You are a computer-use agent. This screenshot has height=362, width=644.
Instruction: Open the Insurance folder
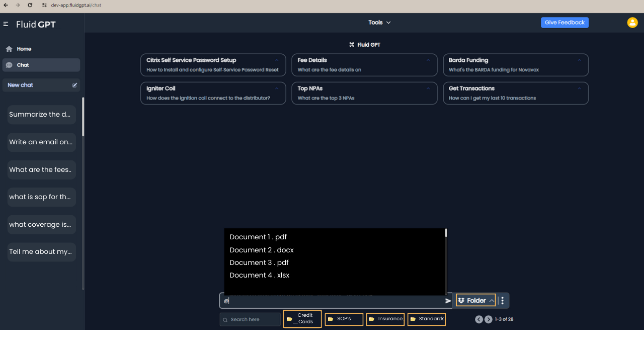pos(385,319)
